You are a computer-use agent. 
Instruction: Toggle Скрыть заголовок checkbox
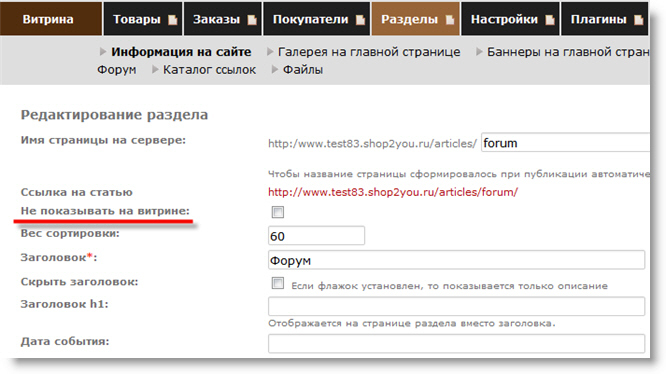278,283
